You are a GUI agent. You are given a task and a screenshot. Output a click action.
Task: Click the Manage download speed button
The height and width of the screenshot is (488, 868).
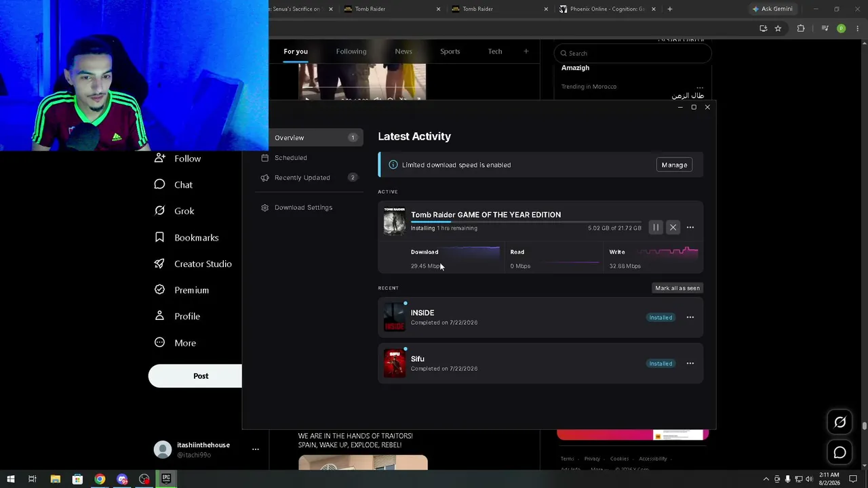coord(674,165)
